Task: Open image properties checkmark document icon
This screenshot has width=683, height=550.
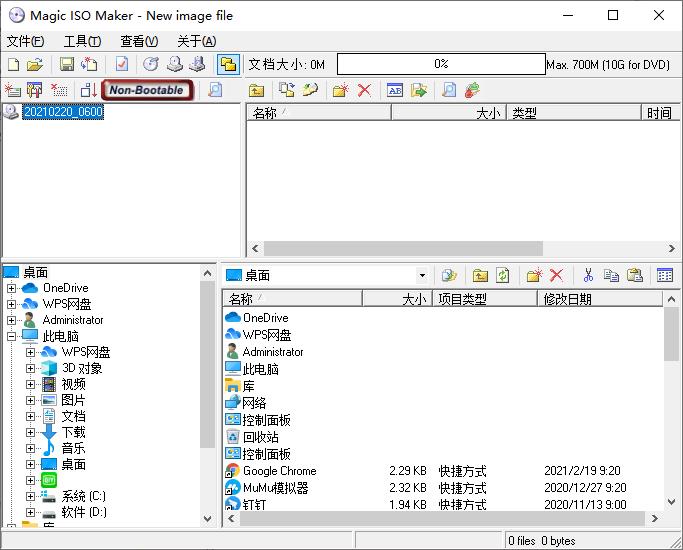Action: [122, 64]
